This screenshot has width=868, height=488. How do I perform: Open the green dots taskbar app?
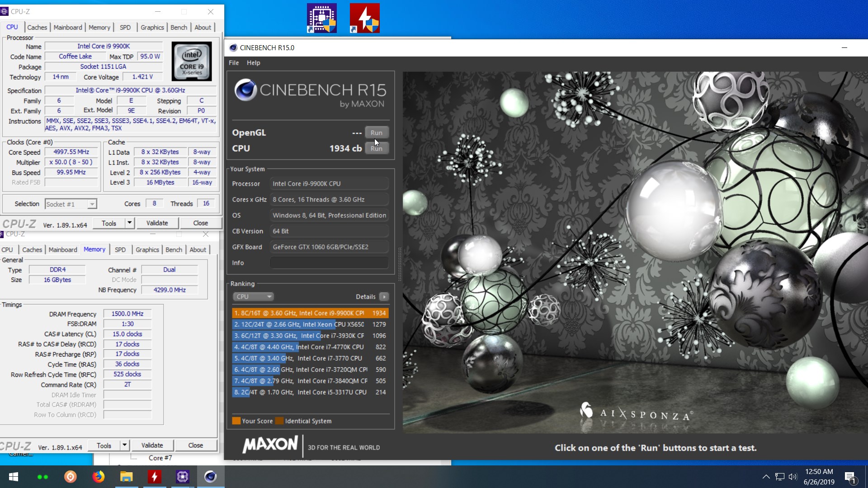(42, 477)
